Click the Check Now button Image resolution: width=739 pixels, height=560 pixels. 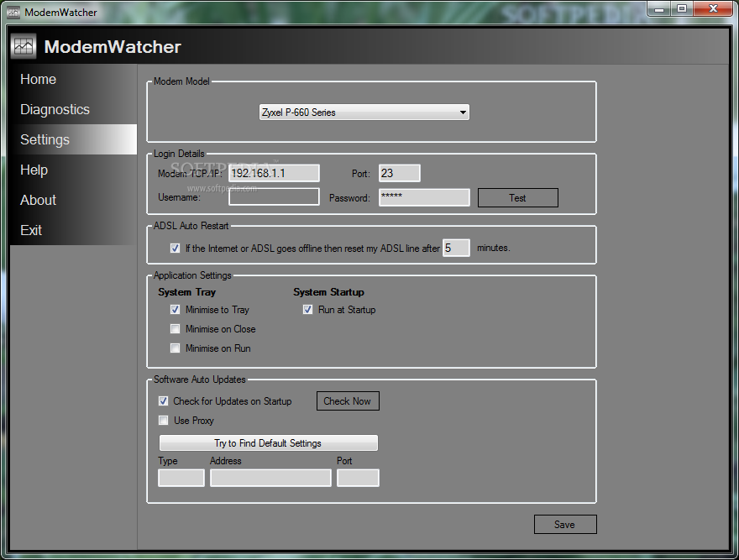tap(348, 400)
